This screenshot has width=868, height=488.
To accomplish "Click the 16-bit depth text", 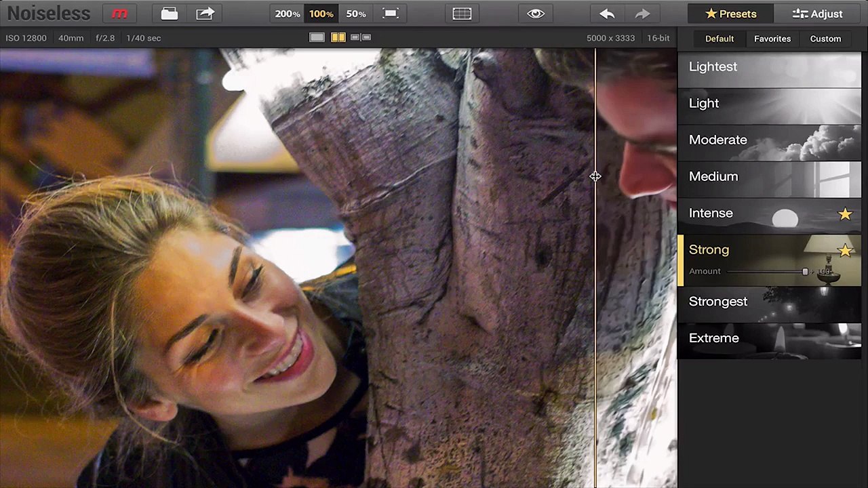I will coord(658,38).
